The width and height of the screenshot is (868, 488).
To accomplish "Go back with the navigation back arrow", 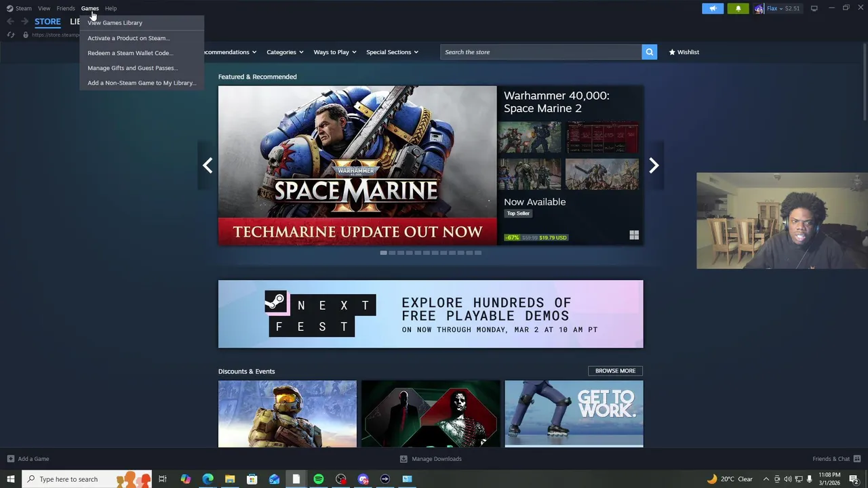I will (x=10, y=22).
